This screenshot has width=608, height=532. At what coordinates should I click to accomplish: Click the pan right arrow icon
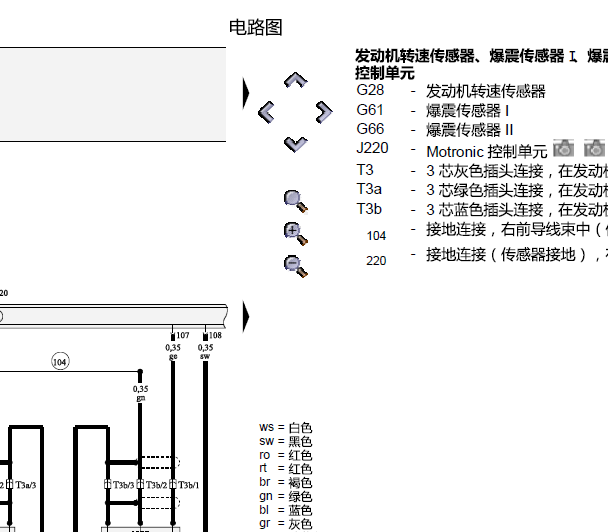324,112
